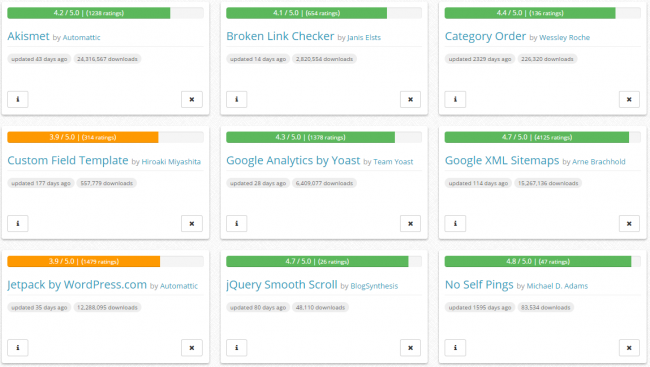Remove the No Self Pings card
The image size is (650, 367).
[x=629, y=348]
